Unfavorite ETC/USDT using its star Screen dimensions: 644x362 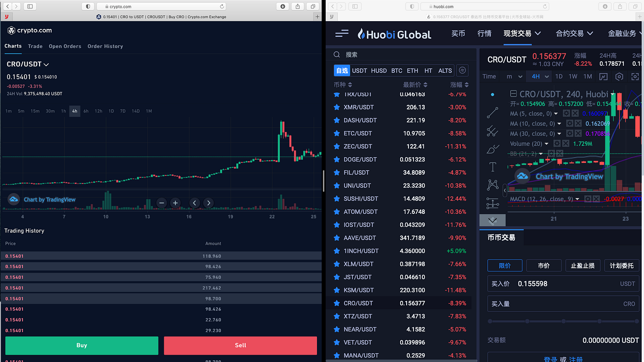337,133
